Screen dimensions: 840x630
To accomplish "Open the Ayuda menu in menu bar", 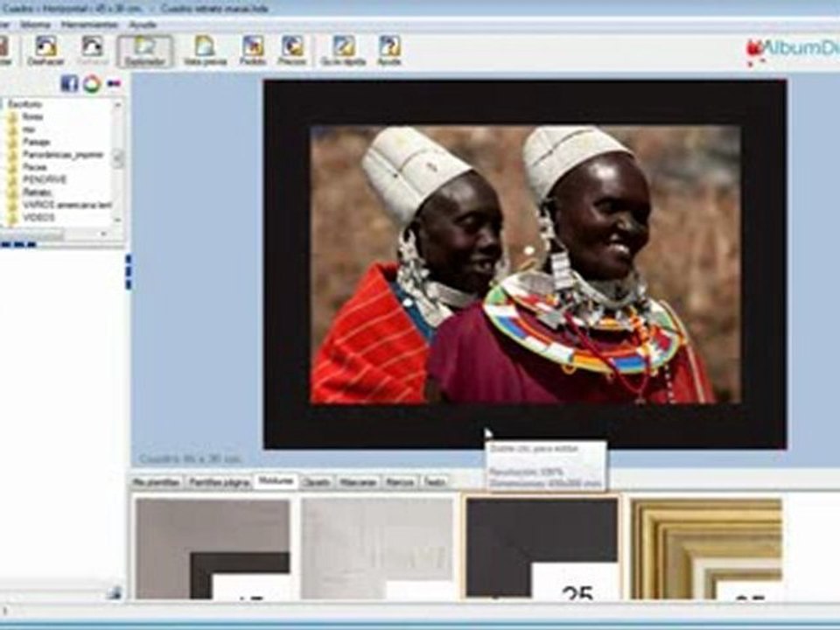I will coord(143,24).
